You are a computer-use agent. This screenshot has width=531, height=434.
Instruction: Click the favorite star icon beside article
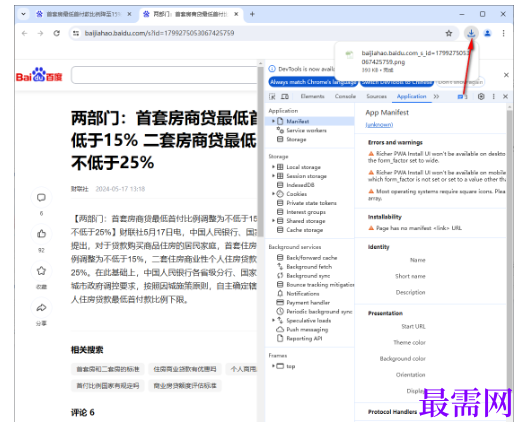click(x=41, y=270)
